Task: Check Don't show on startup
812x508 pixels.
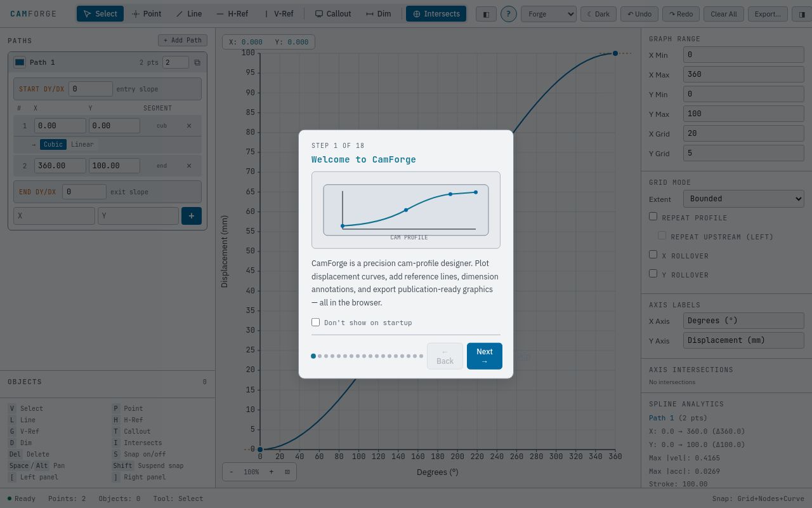Action: 316,323
